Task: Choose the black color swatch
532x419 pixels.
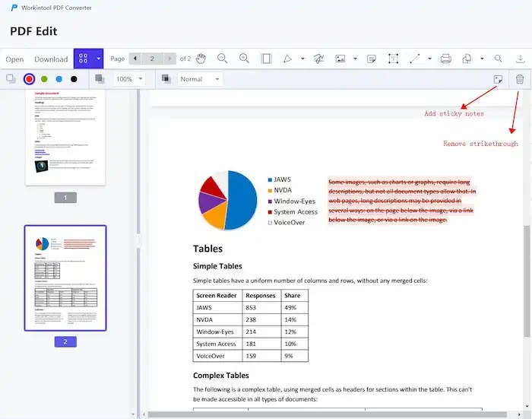Action: [x=74, y=79]
